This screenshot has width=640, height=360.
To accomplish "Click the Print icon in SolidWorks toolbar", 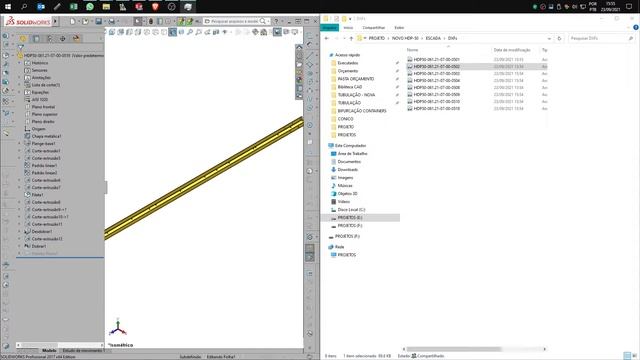I will (111, 21).
